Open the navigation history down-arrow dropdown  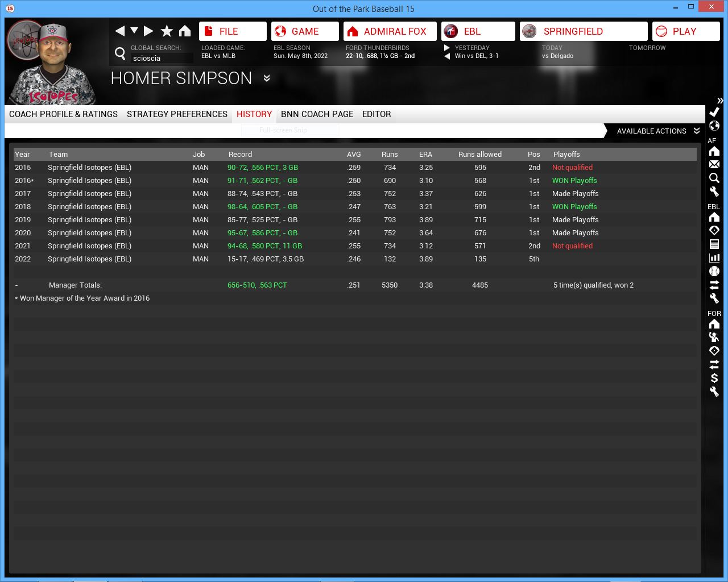pos(134,31)
